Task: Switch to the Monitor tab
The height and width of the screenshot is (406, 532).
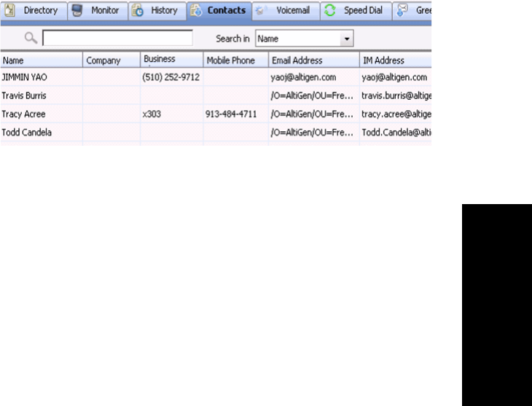Action: (98, 11)
